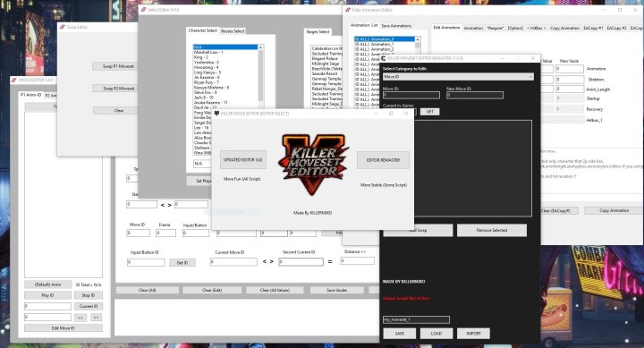The width and height of the screenshot is (644, 348).
Task: Click the Clear (All) button
Action: pyautogui.click(x=147, y=291)
